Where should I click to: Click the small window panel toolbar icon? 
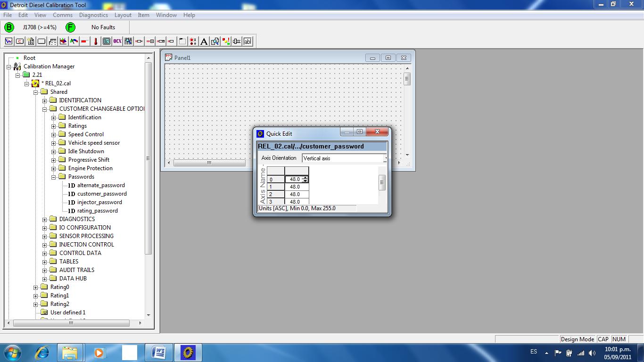(x=182, y=41)
